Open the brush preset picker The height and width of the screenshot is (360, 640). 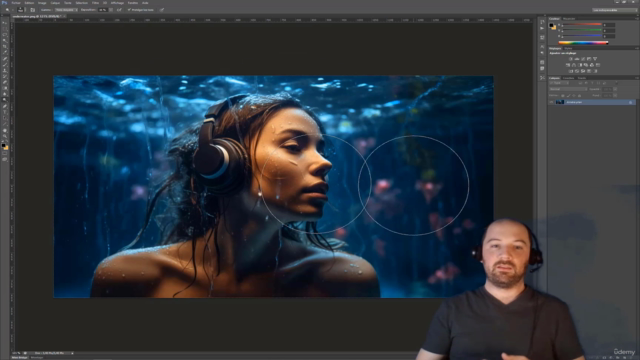[20, 10]
